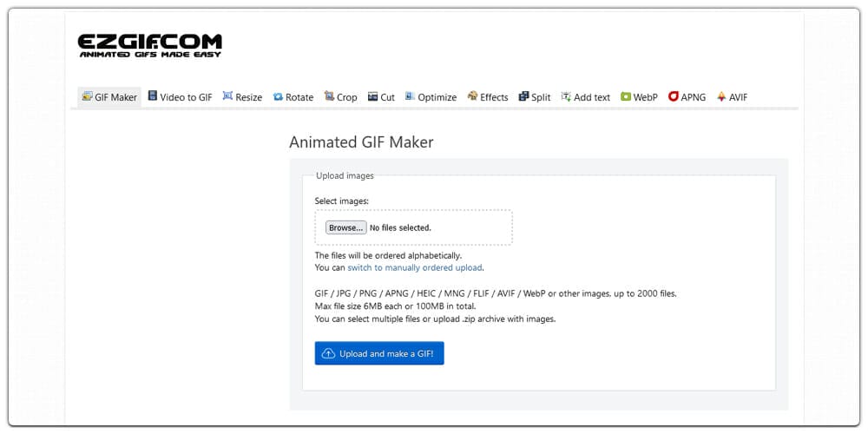Go to the APNG tab label

pos(693,97)
